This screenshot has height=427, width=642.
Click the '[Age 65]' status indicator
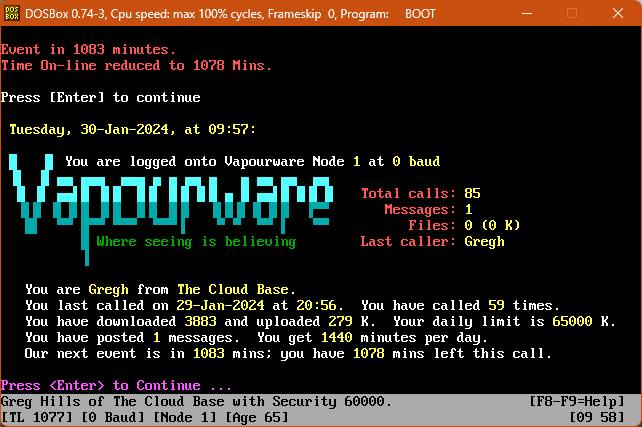(256, 418)
